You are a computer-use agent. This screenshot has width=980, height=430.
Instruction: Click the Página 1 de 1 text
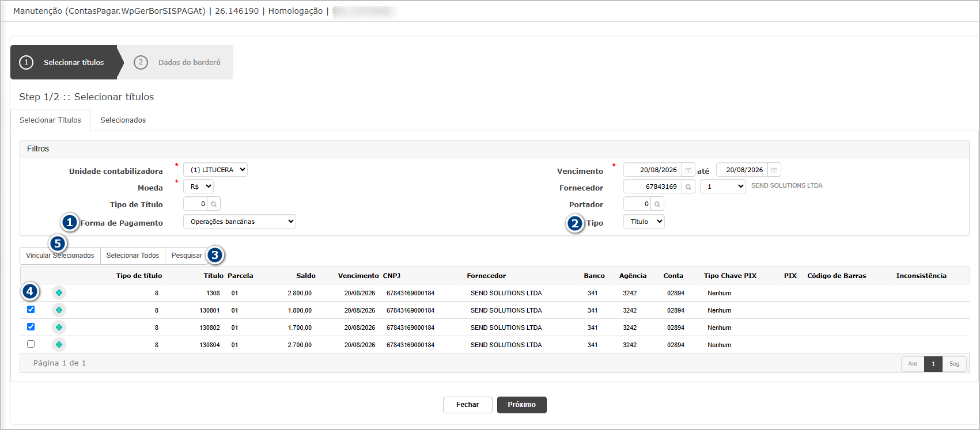tap(59, 363)
